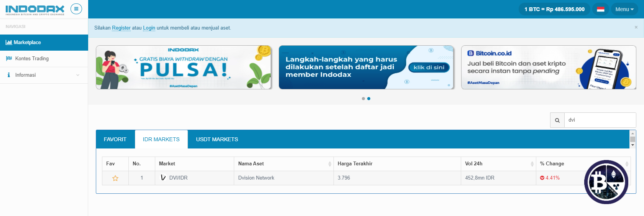This screenshot has width=644, height=216.
Task: Click the Indodax logo
Action: coord(35,10)
